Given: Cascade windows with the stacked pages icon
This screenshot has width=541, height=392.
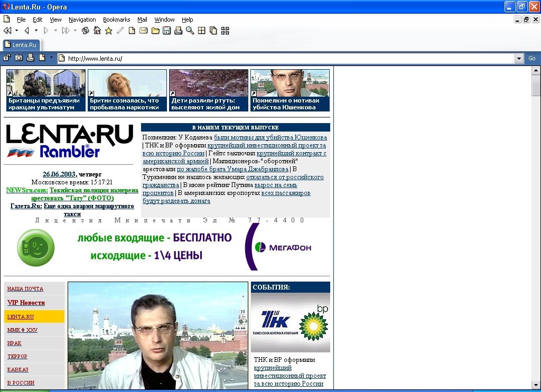Looking at the screenshot, I should [x=213, y=31].
